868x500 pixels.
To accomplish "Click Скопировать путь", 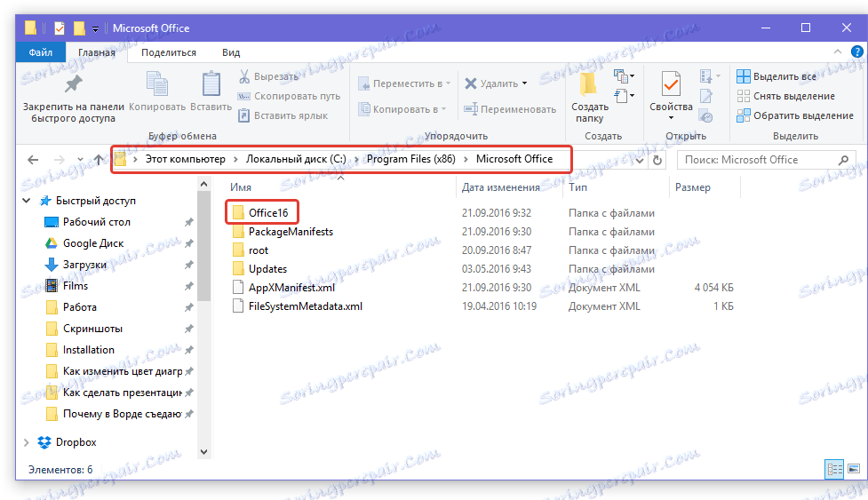I will pos(289,96).
